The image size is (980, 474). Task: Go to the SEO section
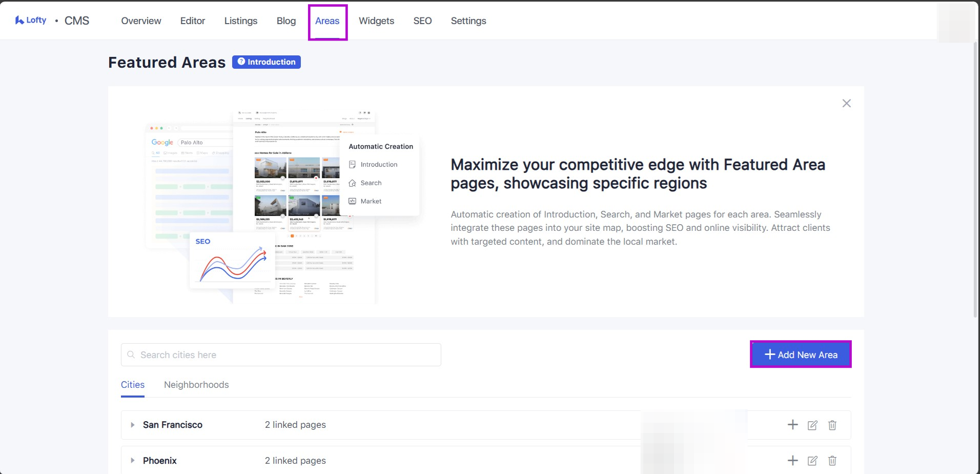(422, 21)
